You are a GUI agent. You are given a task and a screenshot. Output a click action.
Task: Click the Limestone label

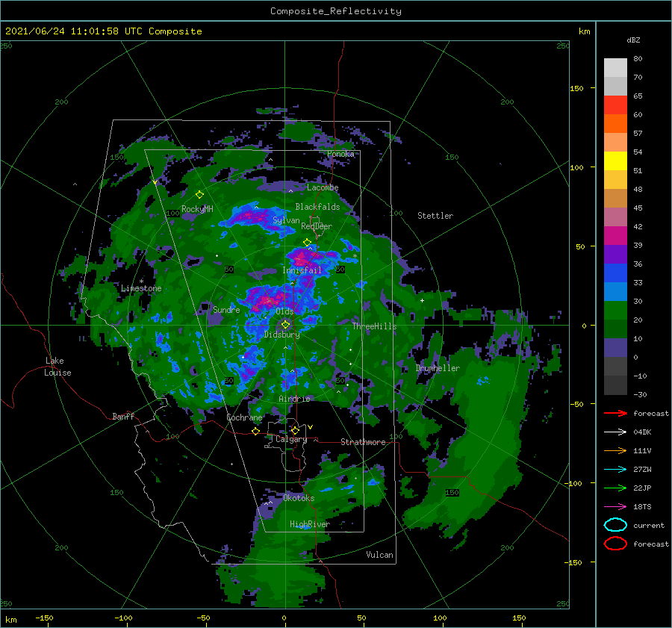(141, 288)
